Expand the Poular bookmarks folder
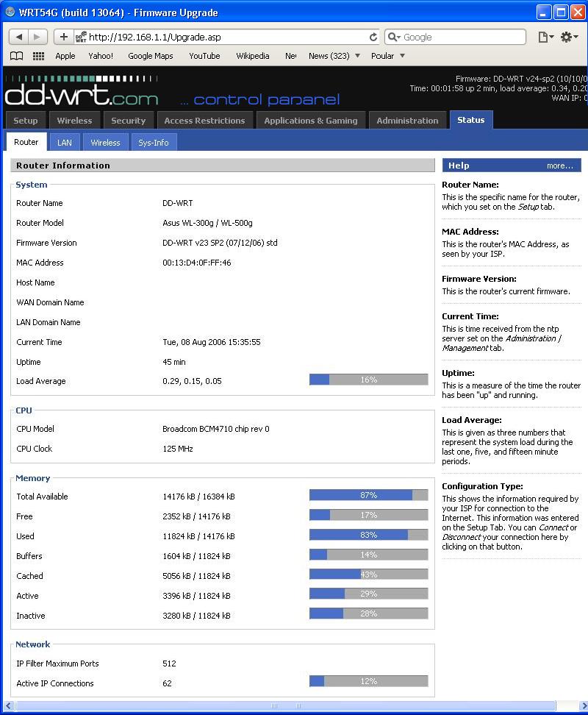 387,56
